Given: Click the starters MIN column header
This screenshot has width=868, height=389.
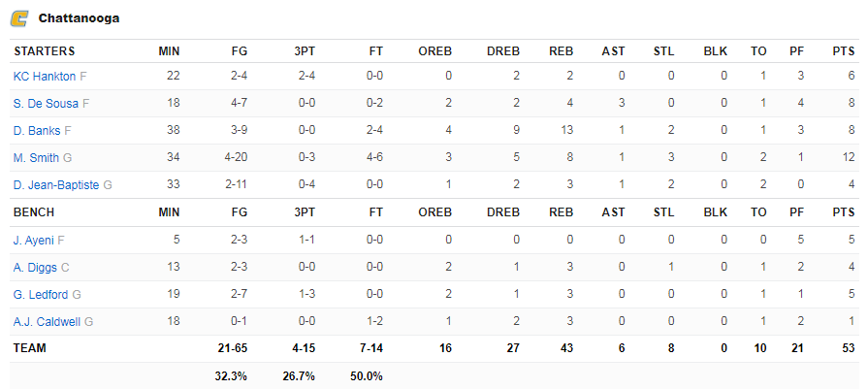Looking at the screenshot, I should [169, 51].
